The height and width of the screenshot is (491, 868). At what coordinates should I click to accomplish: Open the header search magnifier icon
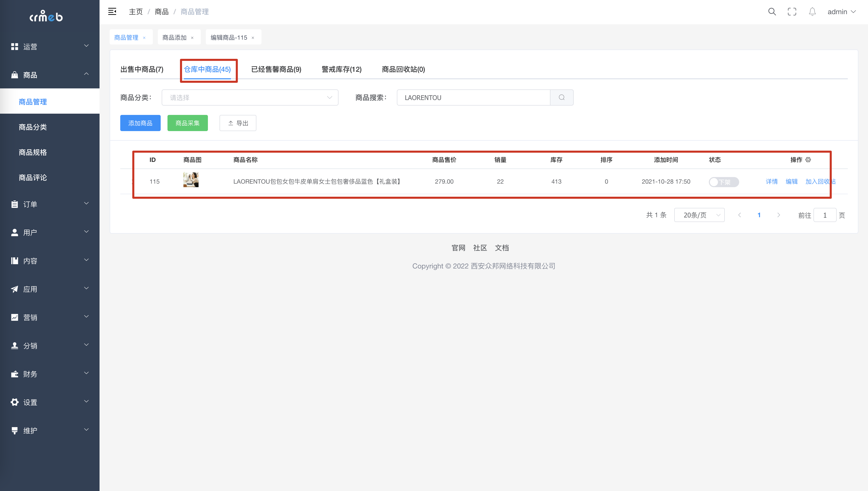click(x=772, y=12)
